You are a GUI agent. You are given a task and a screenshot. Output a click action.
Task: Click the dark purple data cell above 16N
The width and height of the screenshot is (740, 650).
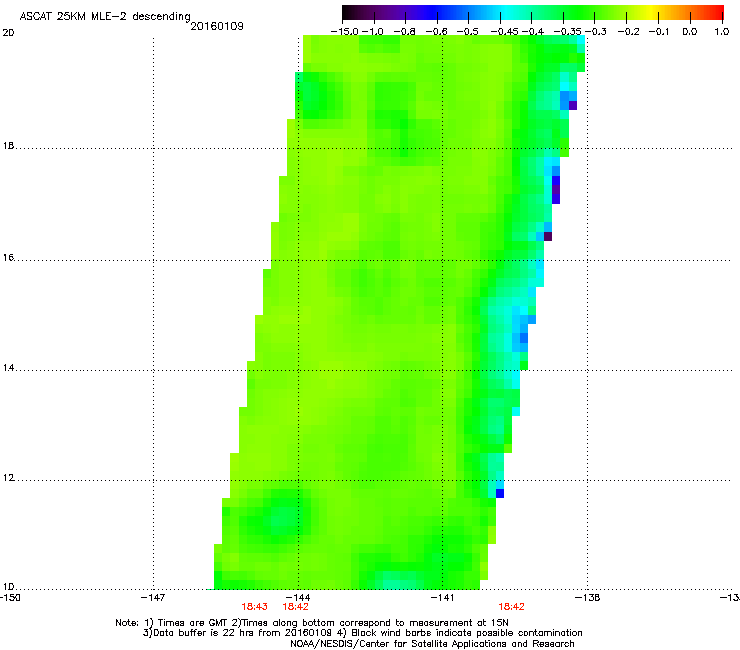[548, 236]
